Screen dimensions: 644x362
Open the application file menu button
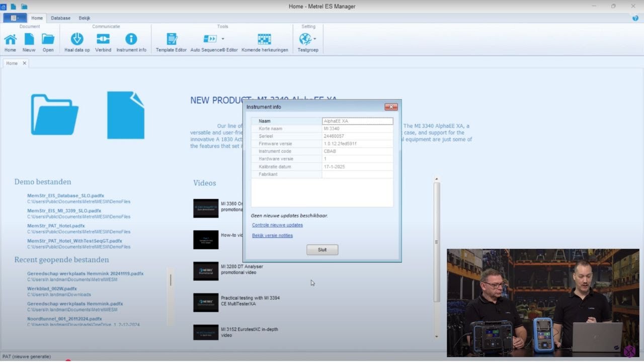(15, 18)
